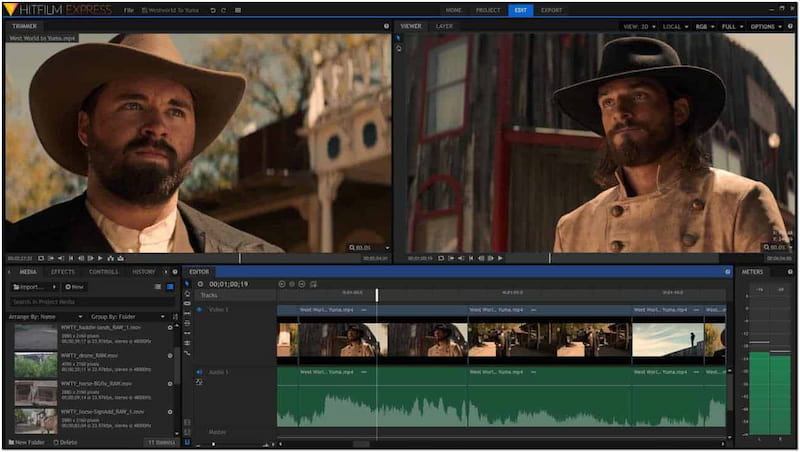Open the Group By: Folder dropdown

[128, 317]
